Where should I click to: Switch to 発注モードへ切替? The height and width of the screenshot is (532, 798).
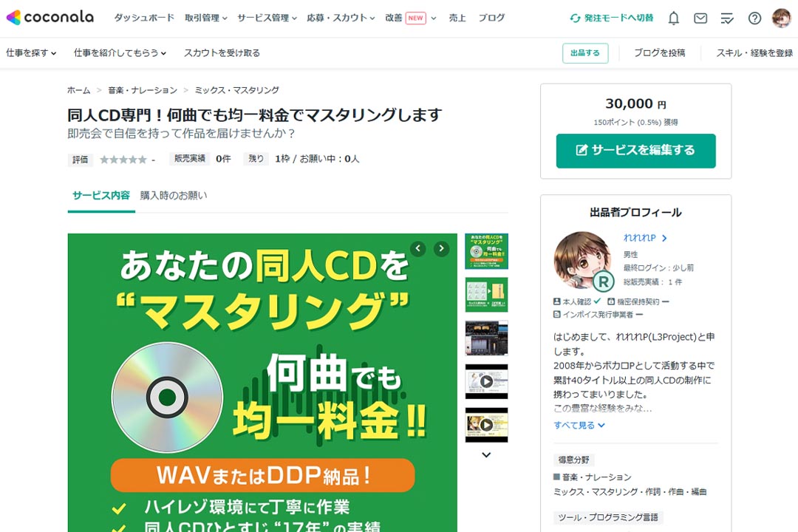611,18
